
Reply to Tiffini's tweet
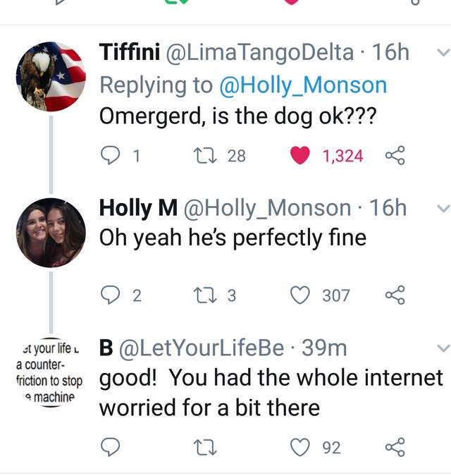(x=111, y=155)
